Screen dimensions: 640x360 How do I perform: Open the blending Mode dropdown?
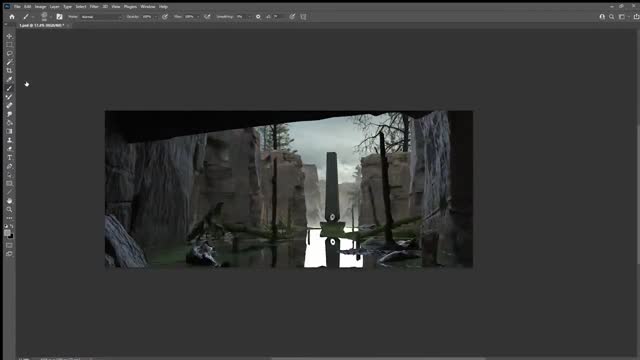[x=101, y=17]
